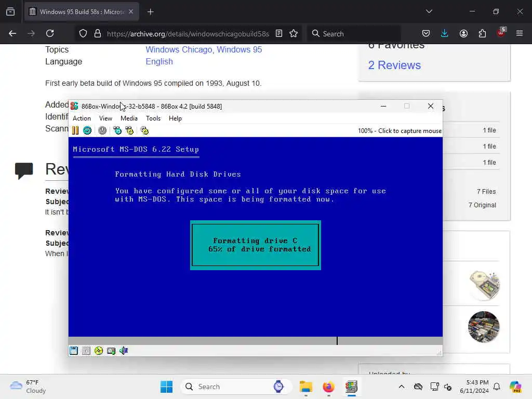Open the Windows 95 topic link
This screenshot has width=532, height=399.
point(239,49)
